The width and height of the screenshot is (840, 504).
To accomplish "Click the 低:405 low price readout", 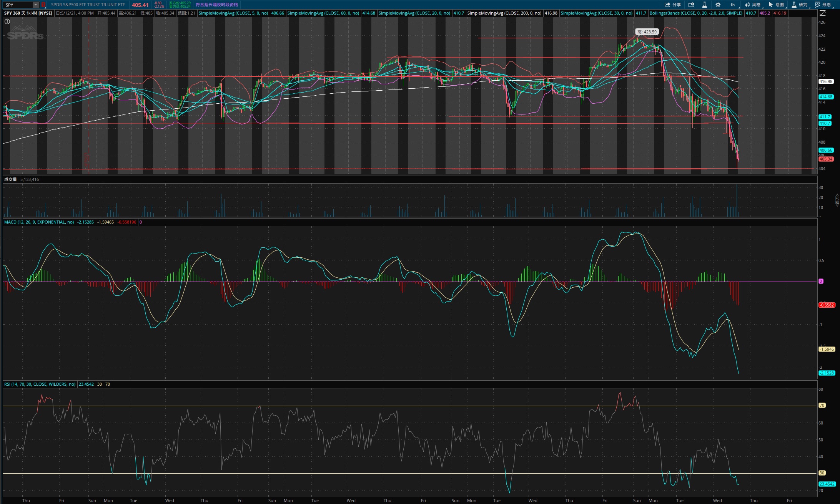I will (x=146, y=13).
